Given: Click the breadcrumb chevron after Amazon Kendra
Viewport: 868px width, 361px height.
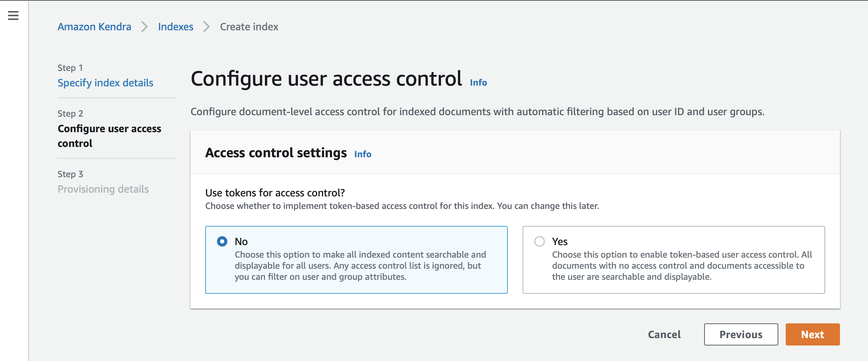Looking at the screenshot, I should click(144, 27).
